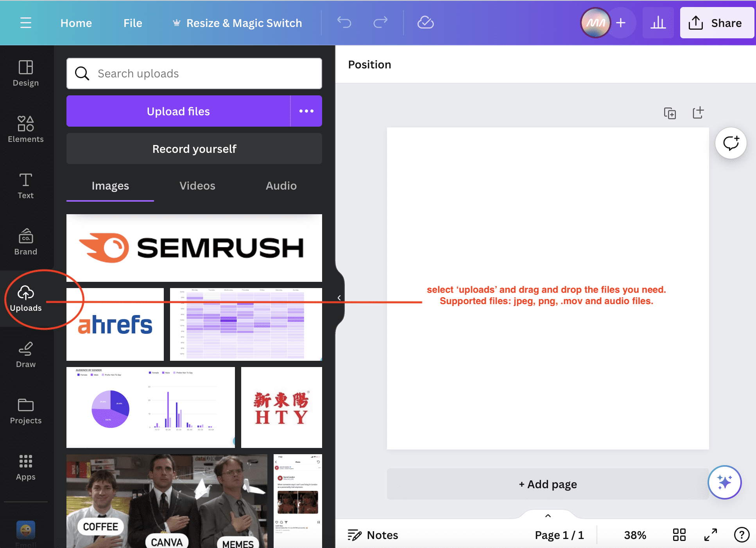Open the insights bar chart icon

[x=658, y=23]
